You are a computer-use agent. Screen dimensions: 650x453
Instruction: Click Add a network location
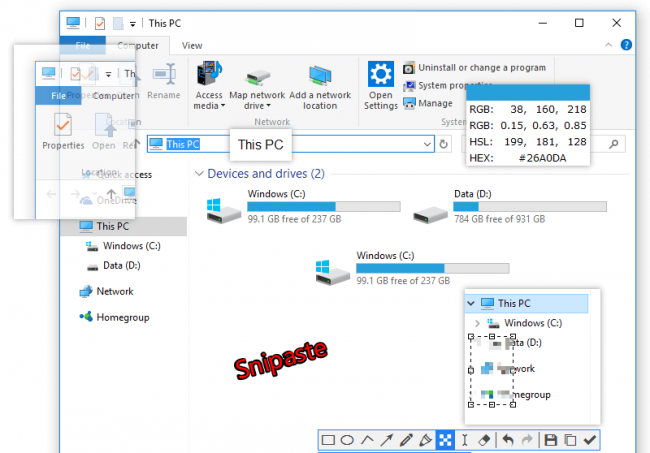click(320, 86)
